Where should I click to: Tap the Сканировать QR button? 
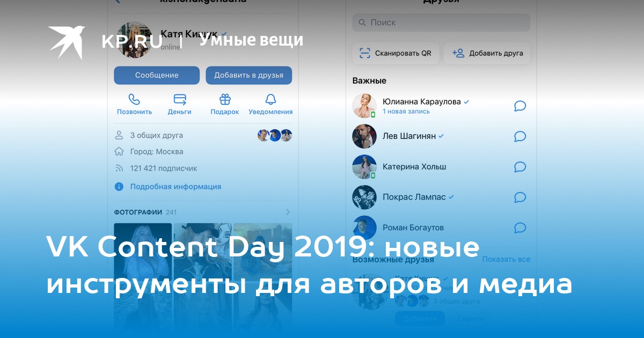[x=396, y=53]
